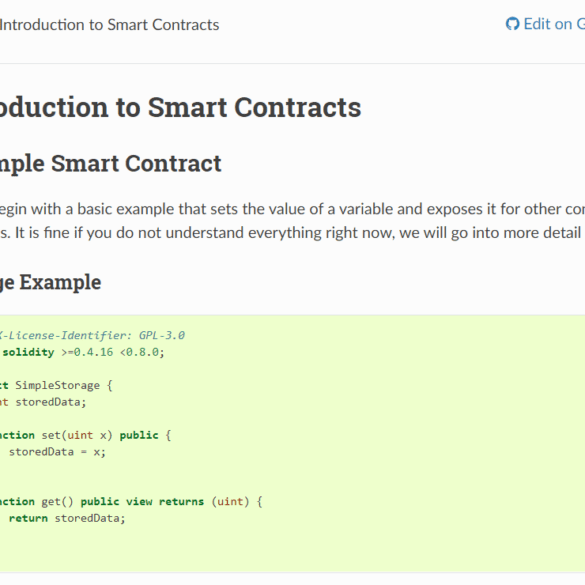Screen dimensions: 585x585
Task: Click the get() function name in code
Action: click(x=51, y=502)
